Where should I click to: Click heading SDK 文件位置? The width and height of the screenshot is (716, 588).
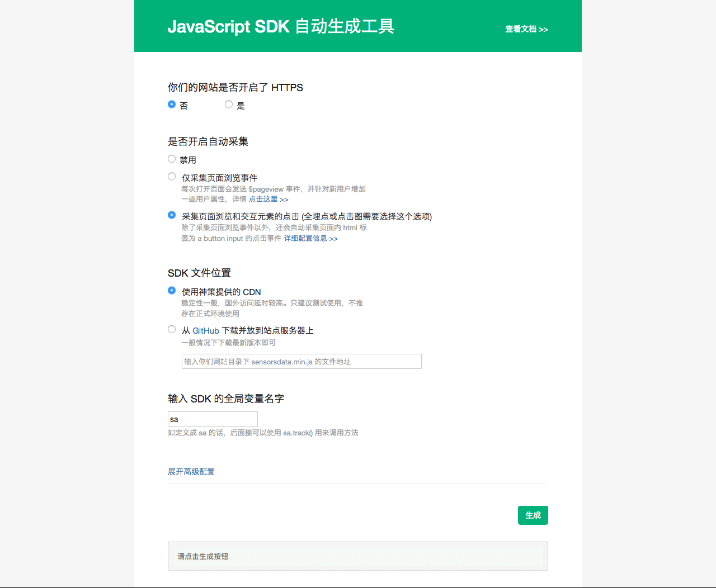coord(199,273)
